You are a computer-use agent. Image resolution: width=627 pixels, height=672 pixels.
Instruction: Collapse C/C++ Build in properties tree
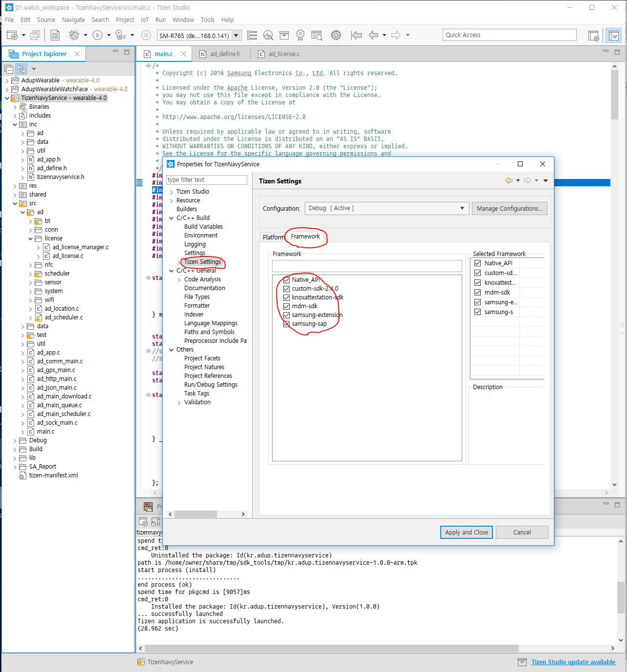(x=172, y=218)
